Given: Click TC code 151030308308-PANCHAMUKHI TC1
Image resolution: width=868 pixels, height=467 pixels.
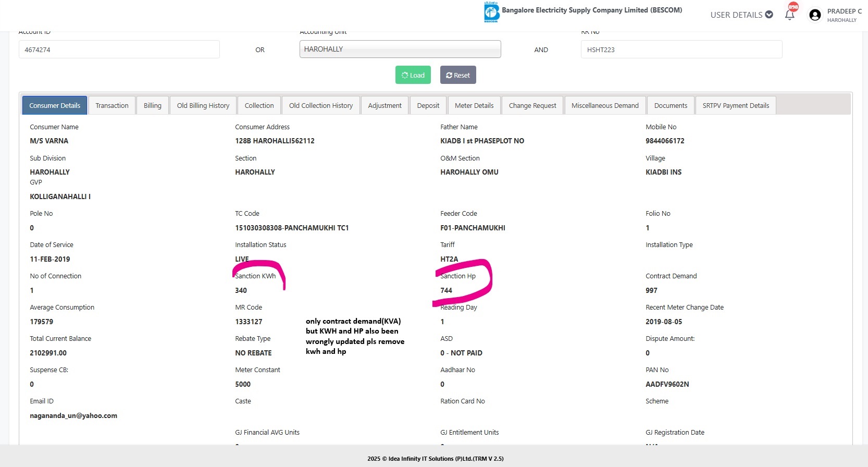Looking at the screenshot, I should click(292, 228).
